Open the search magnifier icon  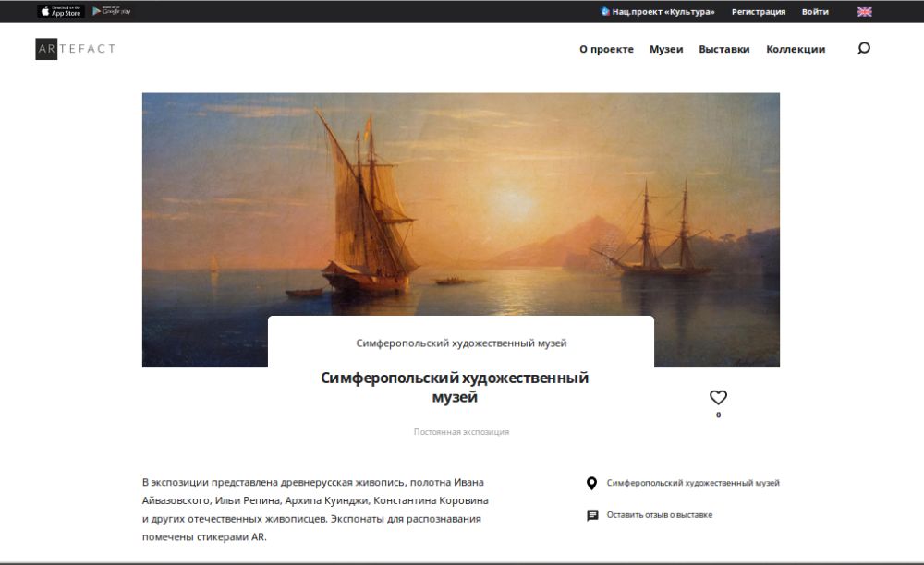pos(864,48)
